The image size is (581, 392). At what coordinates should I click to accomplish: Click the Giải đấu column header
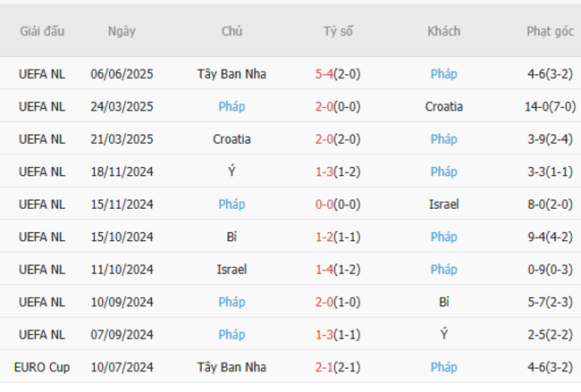click(42, 31)
